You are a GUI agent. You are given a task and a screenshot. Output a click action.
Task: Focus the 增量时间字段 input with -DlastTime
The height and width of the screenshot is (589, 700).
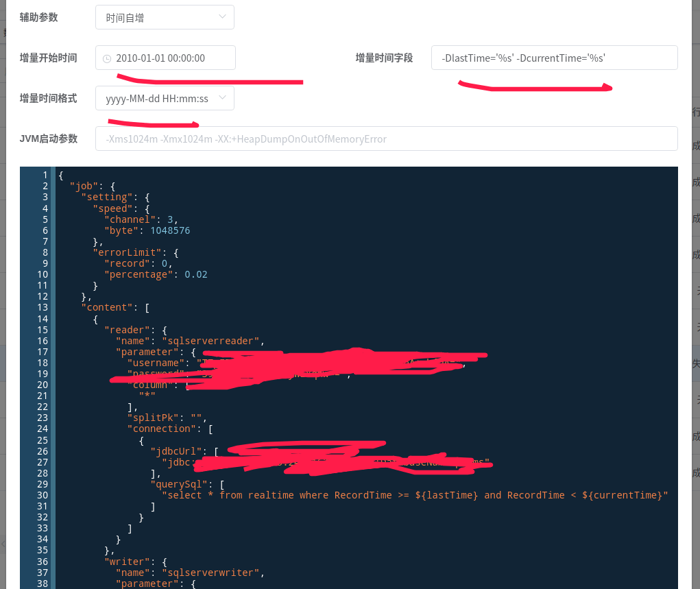point(554,58)
